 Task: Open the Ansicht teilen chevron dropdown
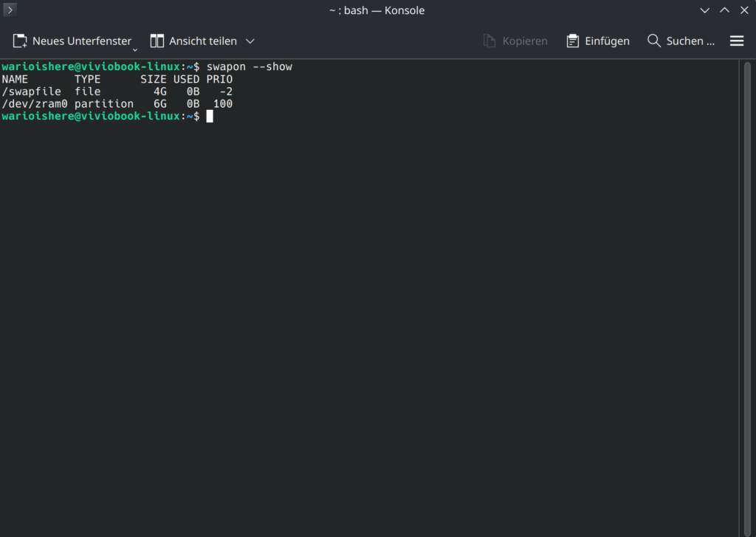(250, 41)
